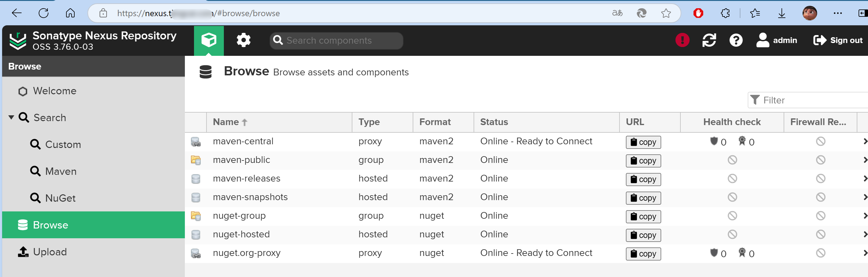Focus the Search components field

[336, 41]
